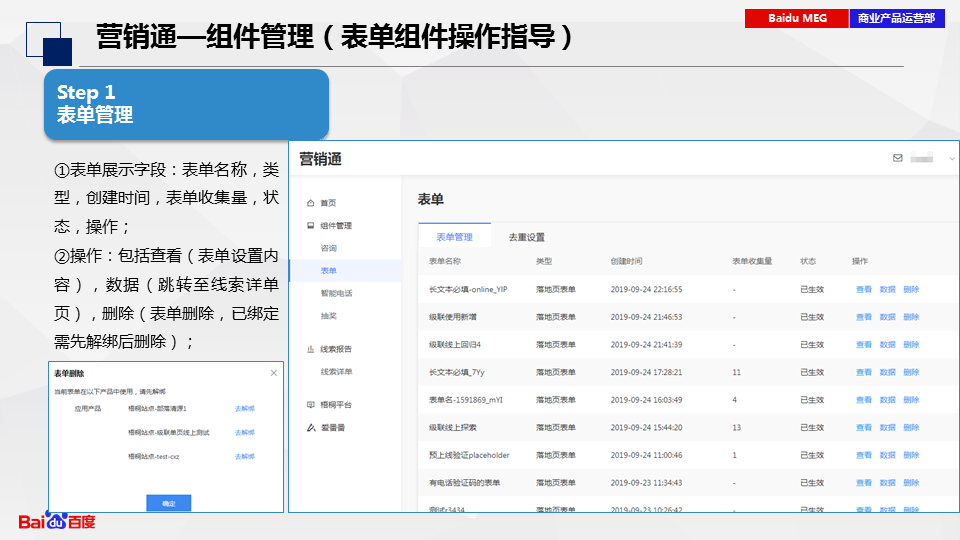The image size is (960, 540).
Task: Click collection count 13 for 级联线上探索
Action: 737,427
